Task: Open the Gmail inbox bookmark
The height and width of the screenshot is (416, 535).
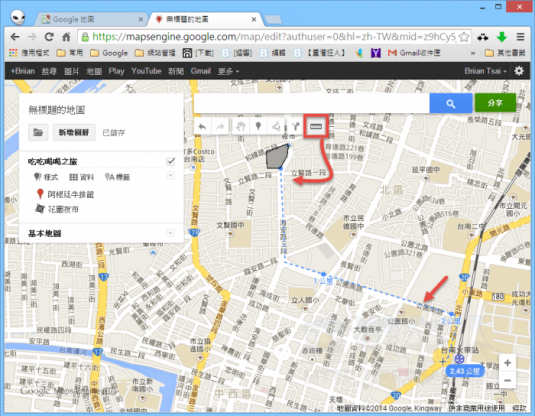Action: click(414, 53)
